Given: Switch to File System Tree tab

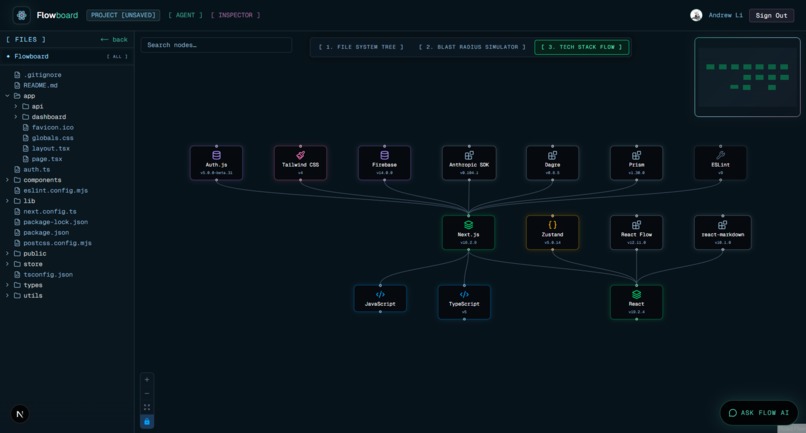Looking at the screenshot, I should pyautogui.click(x=361, y=47).
